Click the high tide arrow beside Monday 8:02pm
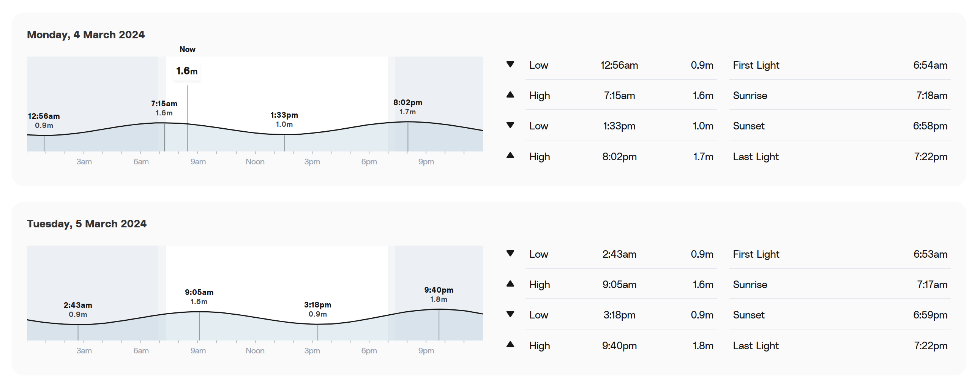Screen dimensions: 980x383 pyautogui.click(x=510, y=156)
